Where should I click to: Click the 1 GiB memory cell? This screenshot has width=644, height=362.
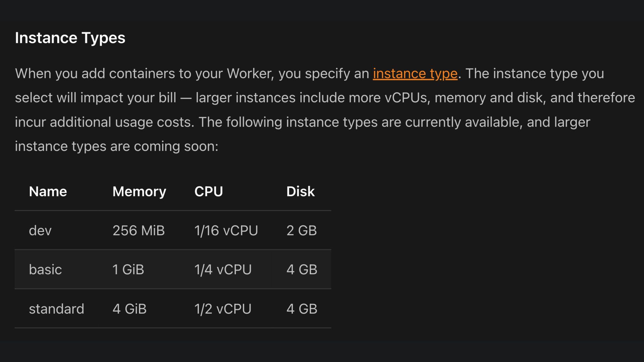point(128,269)
